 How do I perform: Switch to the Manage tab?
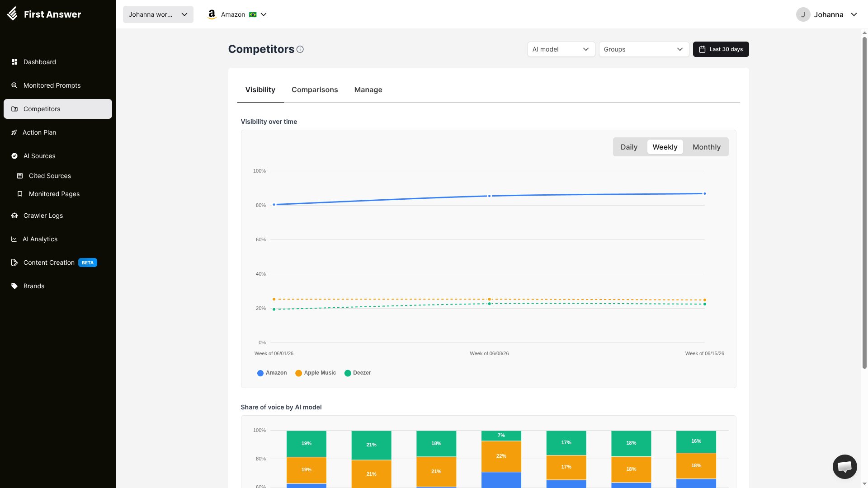(368, 89)
